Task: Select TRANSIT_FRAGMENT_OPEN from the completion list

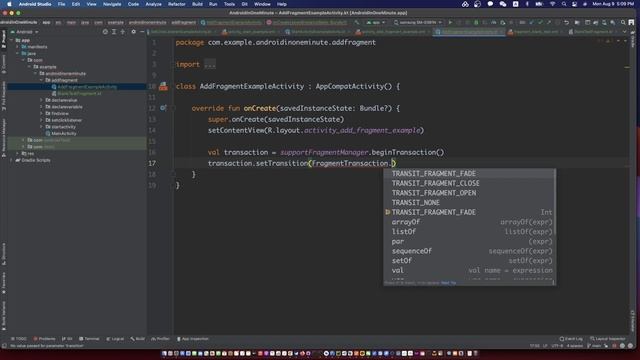Action: (469, 193)
